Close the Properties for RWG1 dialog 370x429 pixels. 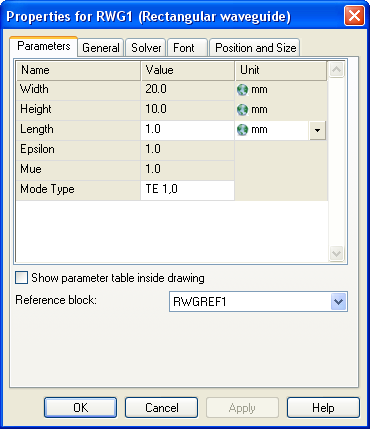pos(354,16)
